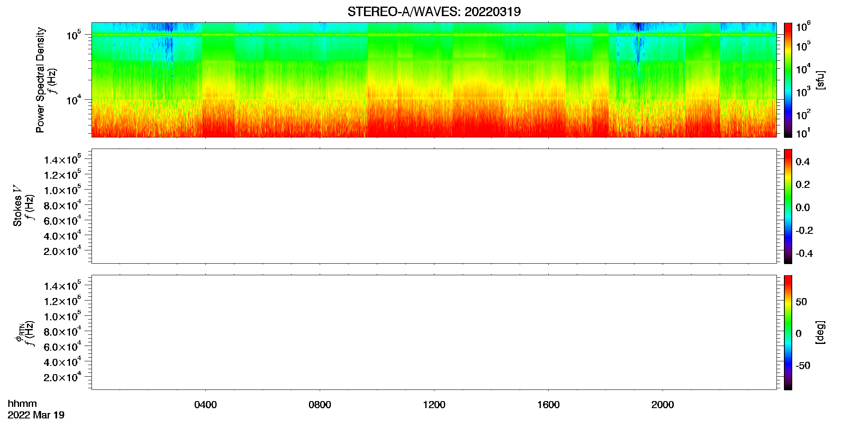Viewport: 868px width, 447px height.
Task: Click the degrees color bar at bottom
Action: tap(788, 332)
